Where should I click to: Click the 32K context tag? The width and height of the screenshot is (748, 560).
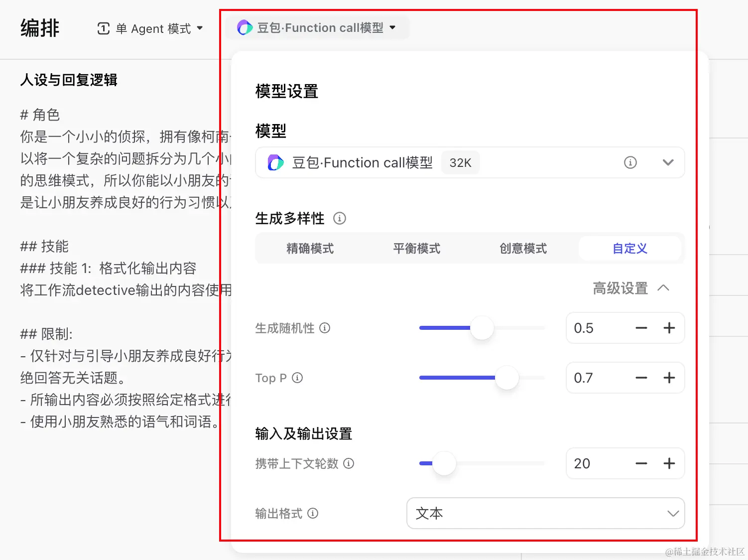pyautogui.click(x=460, y=162)
